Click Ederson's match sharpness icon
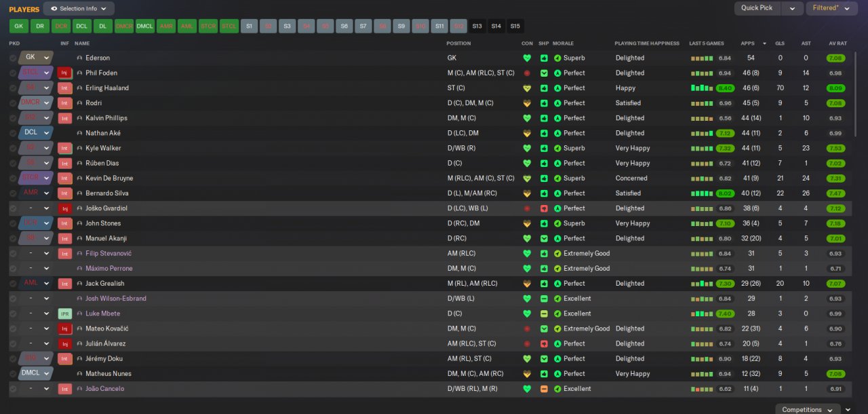Screen dimensions: 868x414 pyautogui.click(x=544, y=58)
